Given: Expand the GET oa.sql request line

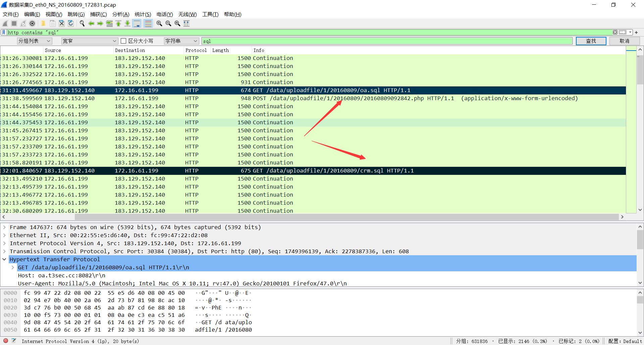Looking at the screenshot, I should (12, 267).
